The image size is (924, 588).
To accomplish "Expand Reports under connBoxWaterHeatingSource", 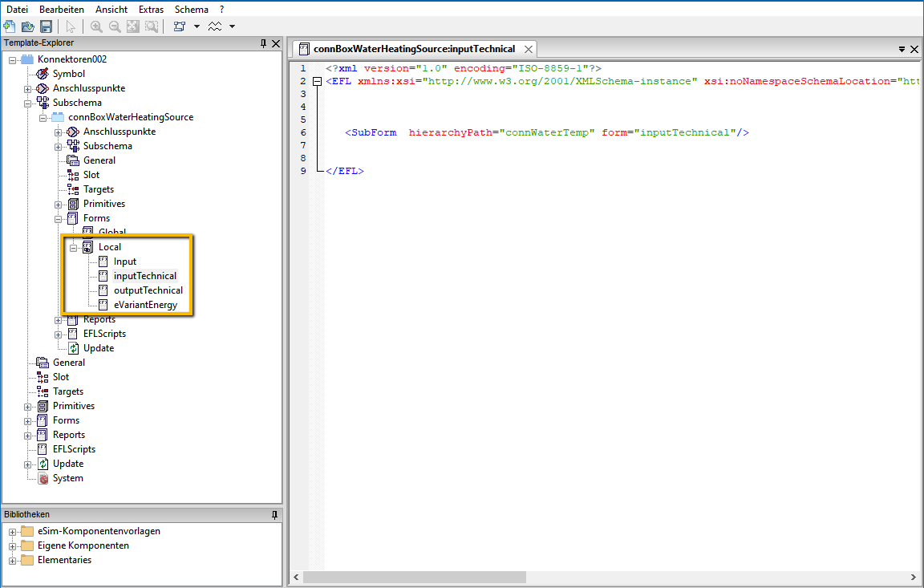I will pyautogui.click(x=59, y=321).
